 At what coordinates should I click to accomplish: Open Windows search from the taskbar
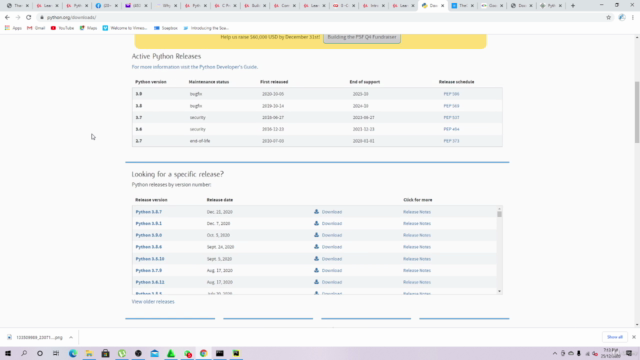(24, 353)
